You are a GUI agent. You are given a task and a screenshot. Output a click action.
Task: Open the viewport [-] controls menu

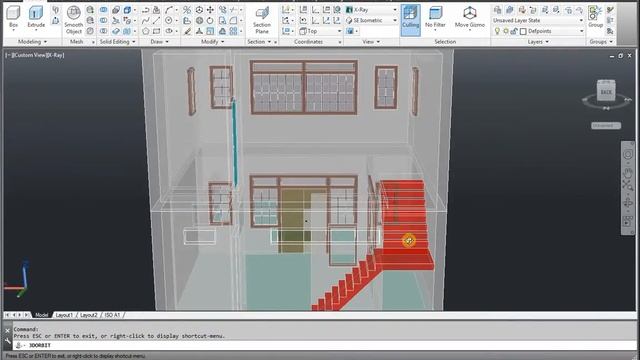pos(8,55)
